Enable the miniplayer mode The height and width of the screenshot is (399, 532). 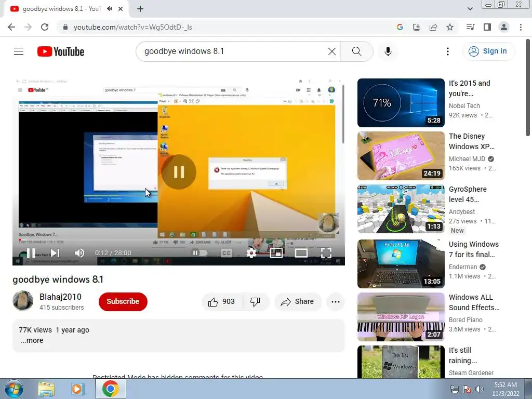click(276, 253)
